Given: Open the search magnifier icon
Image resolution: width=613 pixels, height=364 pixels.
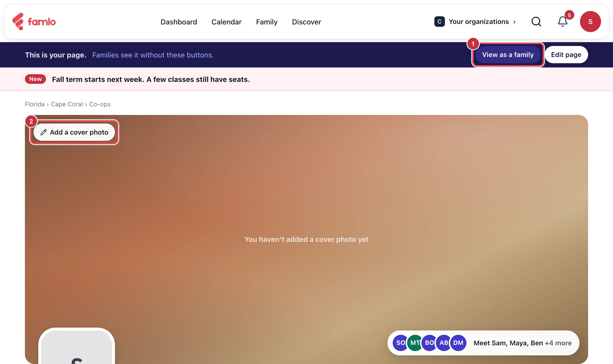Looking at the screenshot, I should 536,22.
